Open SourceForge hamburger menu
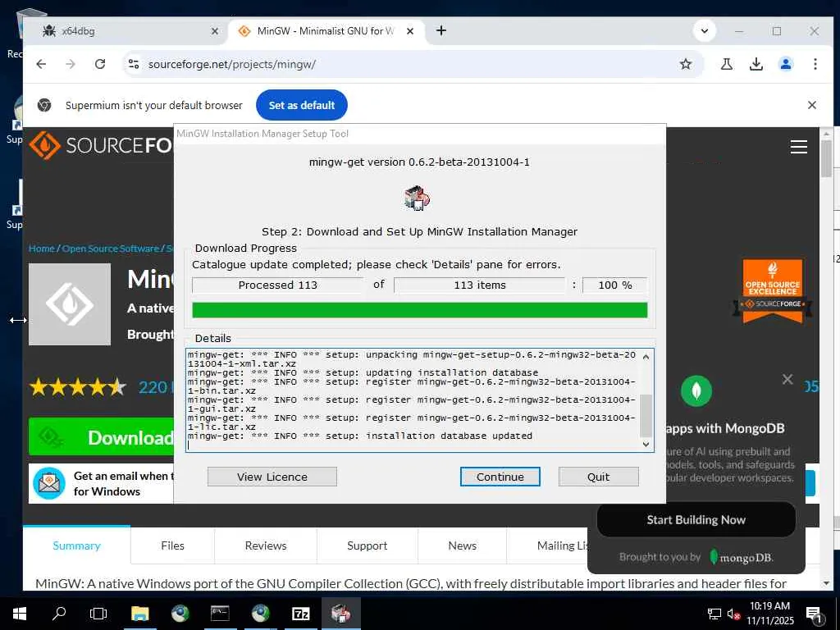Screen dimensions: 840x630 pos(799,146)
